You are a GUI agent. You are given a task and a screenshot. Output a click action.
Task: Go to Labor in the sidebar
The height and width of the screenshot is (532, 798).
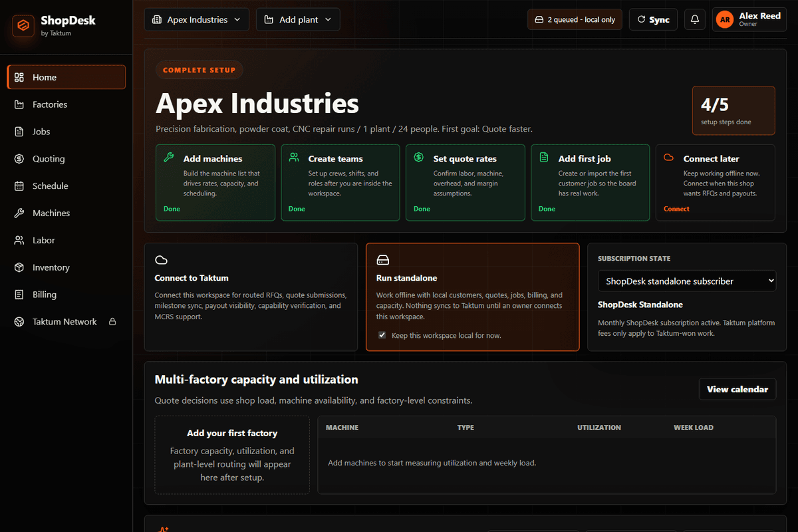tap(66, 240)
